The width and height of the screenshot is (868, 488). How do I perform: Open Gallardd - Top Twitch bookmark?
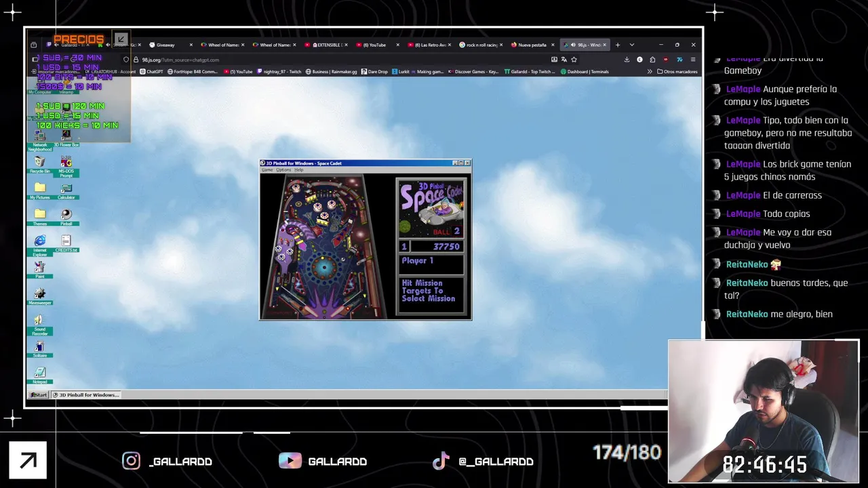tap(530, 71)
